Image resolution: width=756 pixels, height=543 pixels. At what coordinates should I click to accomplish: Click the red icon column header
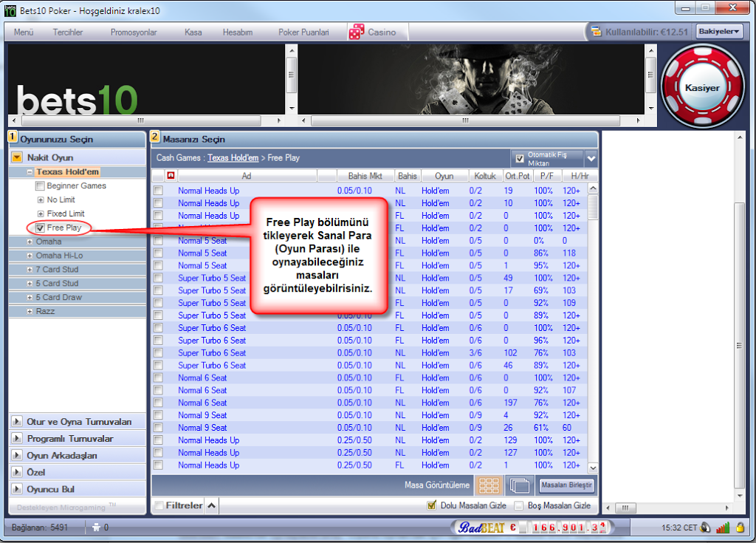[171, 176]
